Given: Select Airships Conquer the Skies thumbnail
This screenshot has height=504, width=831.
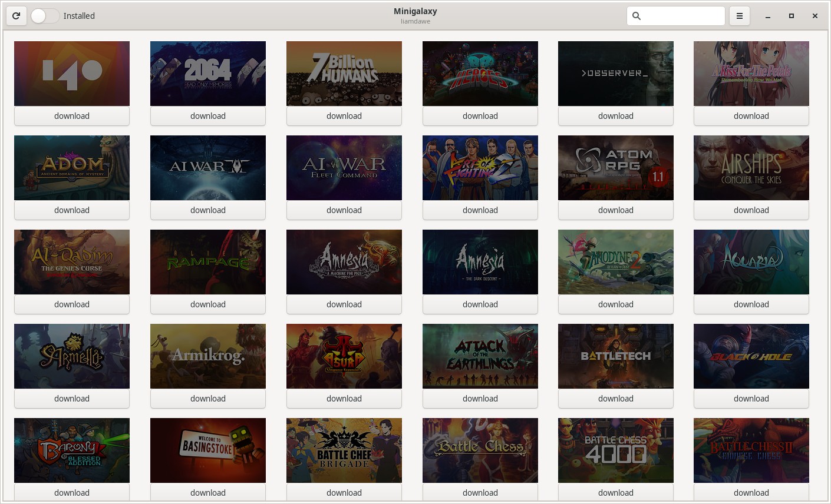Looking at the screenshot, I should pyautogui.click(x=751, y=168).
